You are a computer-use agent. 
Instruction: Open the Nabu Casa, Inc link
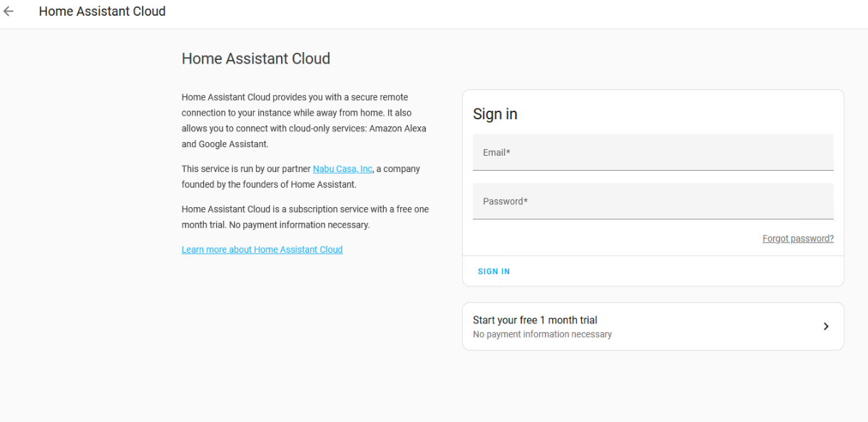tap(342, 169)
